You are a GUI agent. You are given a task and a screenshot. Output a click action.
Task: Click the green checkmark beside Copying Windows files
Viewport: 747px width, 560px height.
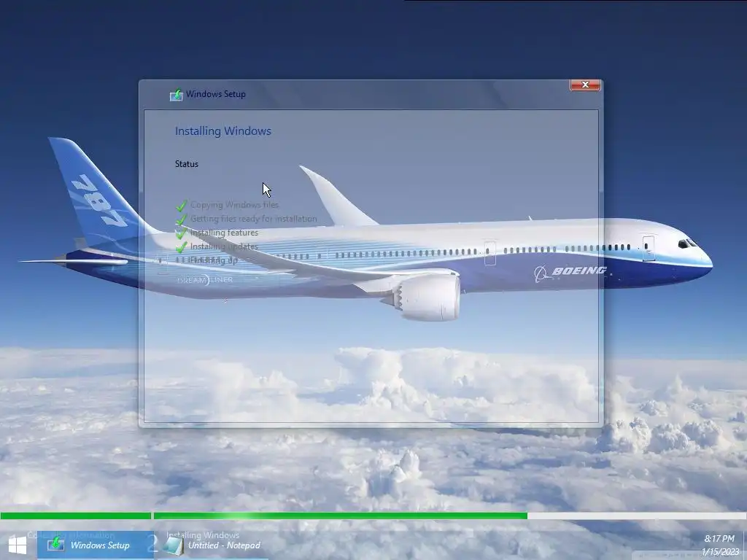[x=181, y=206]
